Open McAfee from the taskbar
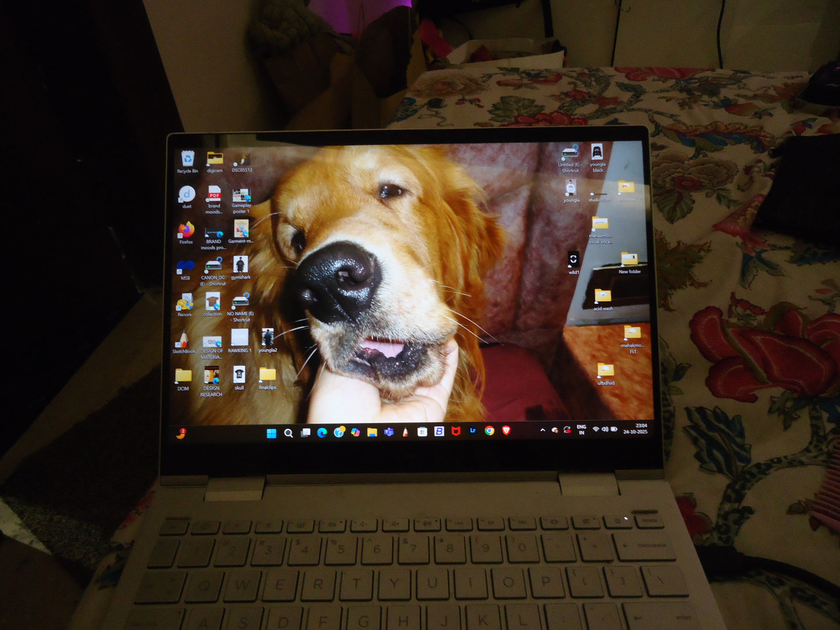The width and height of the screenshot is (840, 630). tap(456, 431)
